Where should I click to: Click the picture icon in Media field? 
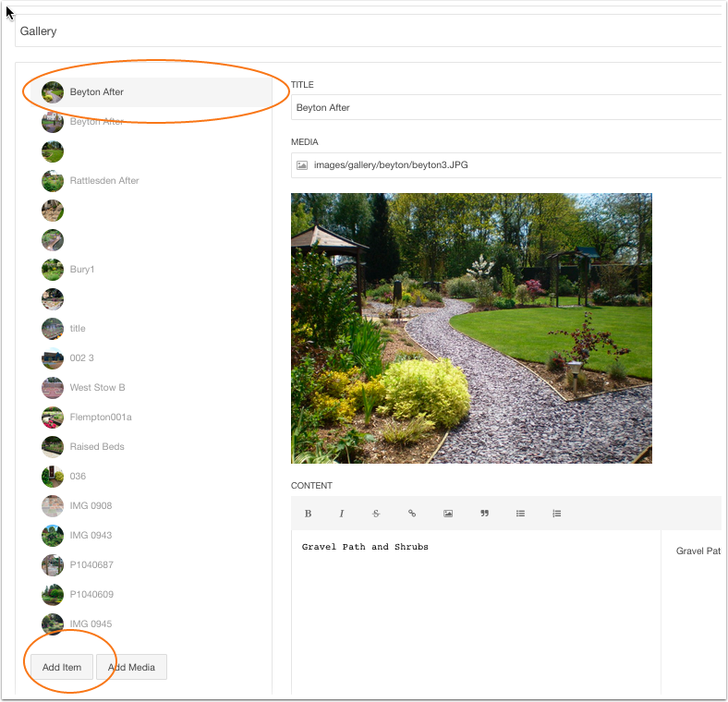click(x=302, y=164)
